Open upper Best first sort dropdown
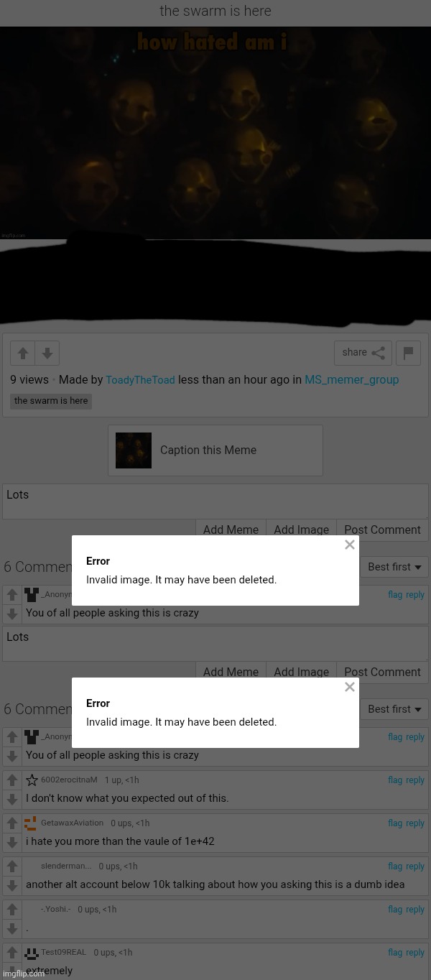 [x=394, y=567]
